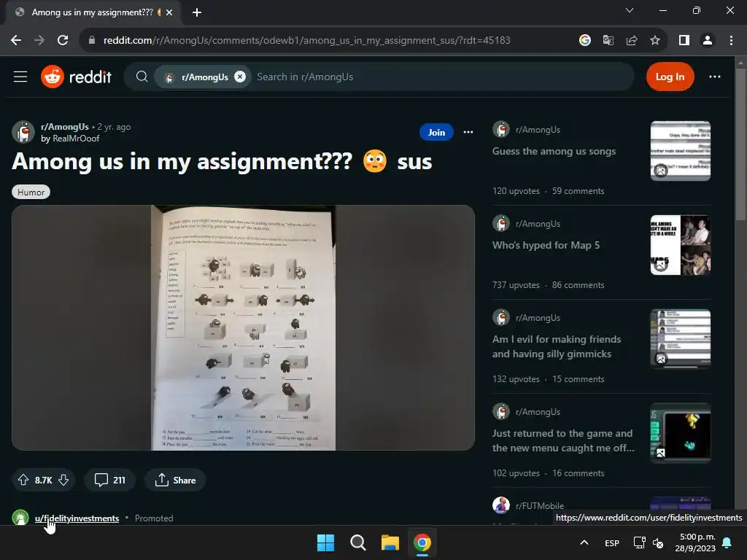Open the assignment photo in the post
The image size is (747, 560).
[x=243, y=327]
